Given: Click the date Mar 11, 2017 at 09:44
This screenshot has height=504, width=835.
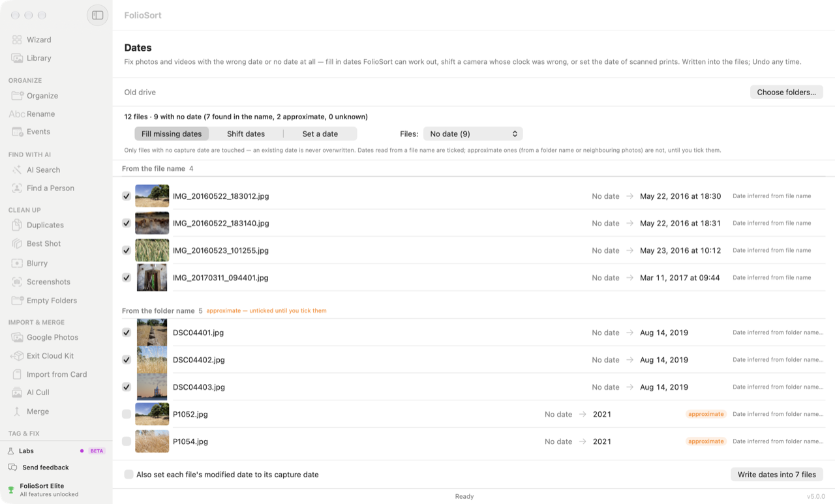Looking at the screenshot, I should click(x=680, y=278).
